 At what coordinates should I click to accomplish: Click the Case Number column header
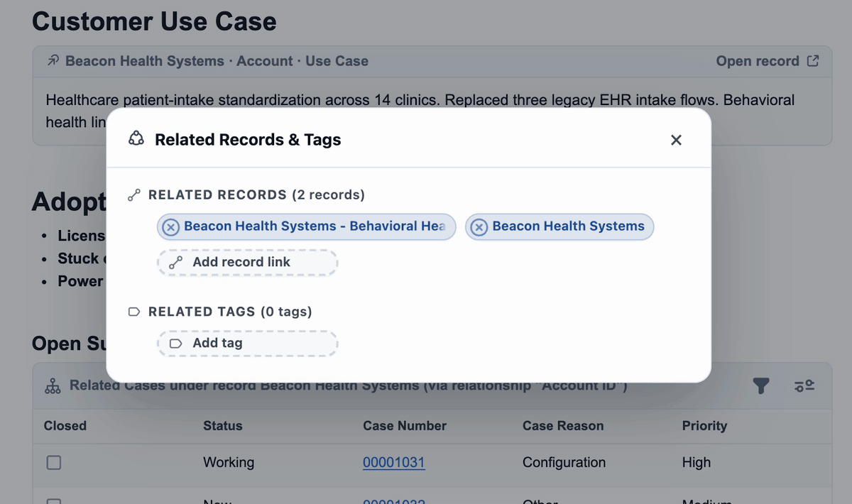coord(405,426)
